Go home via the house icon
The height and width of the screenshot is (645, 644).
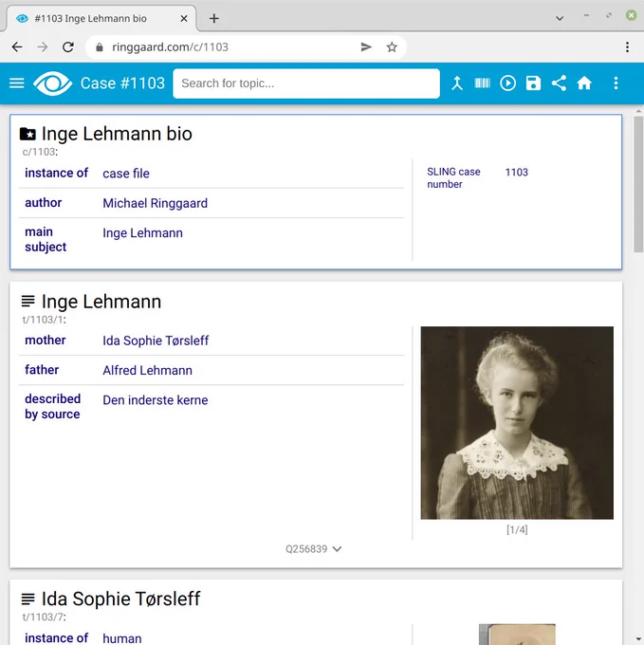(584, 83)
